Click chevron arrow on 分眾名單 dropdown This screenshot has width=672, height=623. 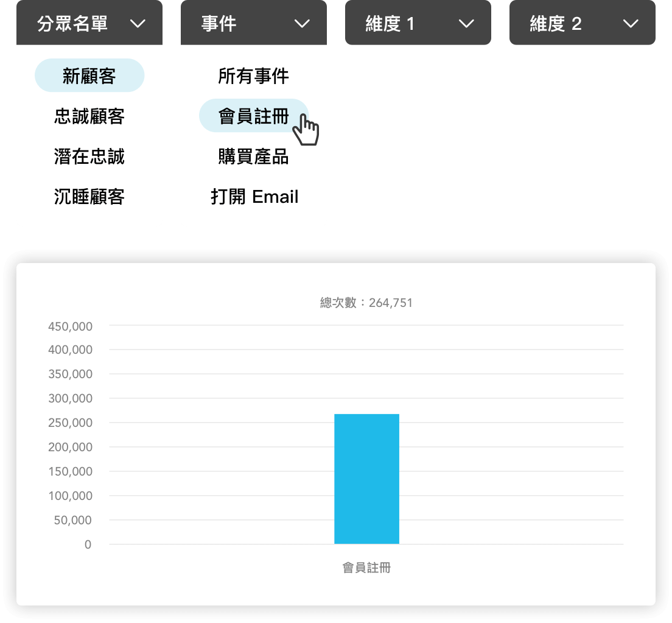pyautogui.click(x=138, y=24)
